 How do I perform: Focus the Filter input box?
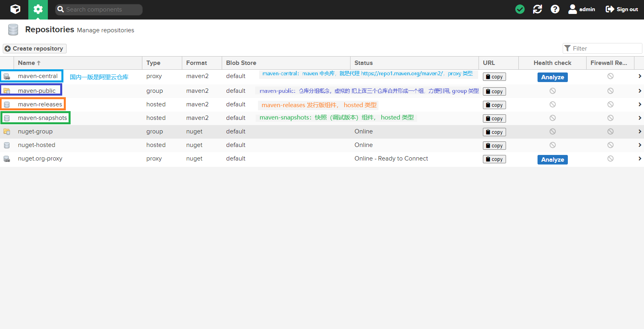coord(602,48)
